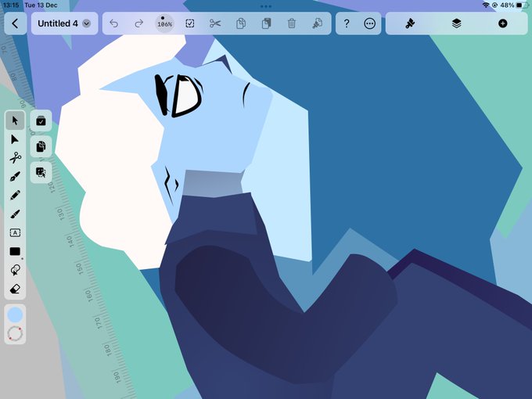532x399 pixels.
Task: Open the Layers panel
Action: pyautogui.click(x=456, y=23)
